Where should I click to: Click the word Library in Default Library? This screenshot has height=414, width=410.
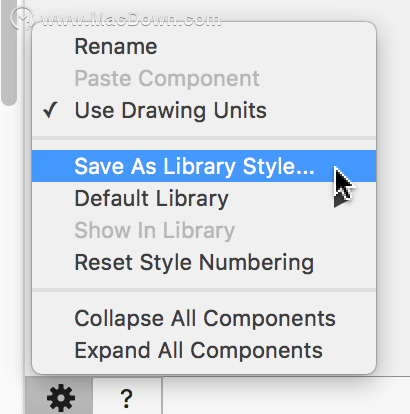[x=192, y=199]
